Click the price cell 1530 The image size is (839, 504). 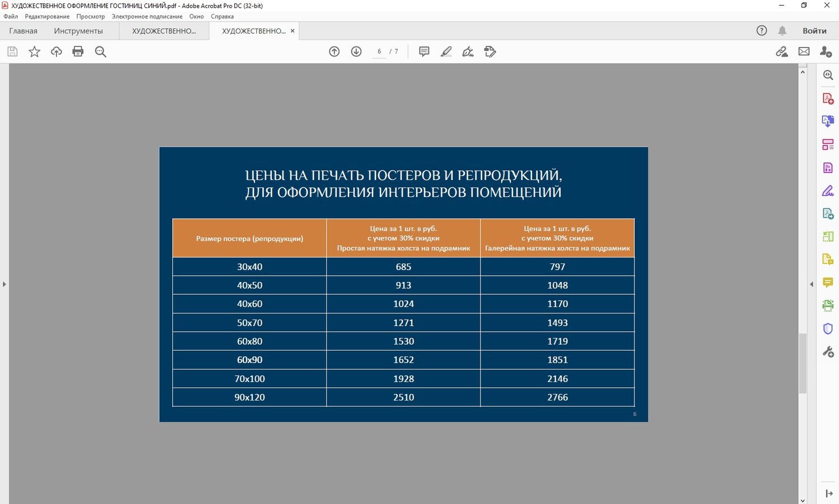point(403,341)
